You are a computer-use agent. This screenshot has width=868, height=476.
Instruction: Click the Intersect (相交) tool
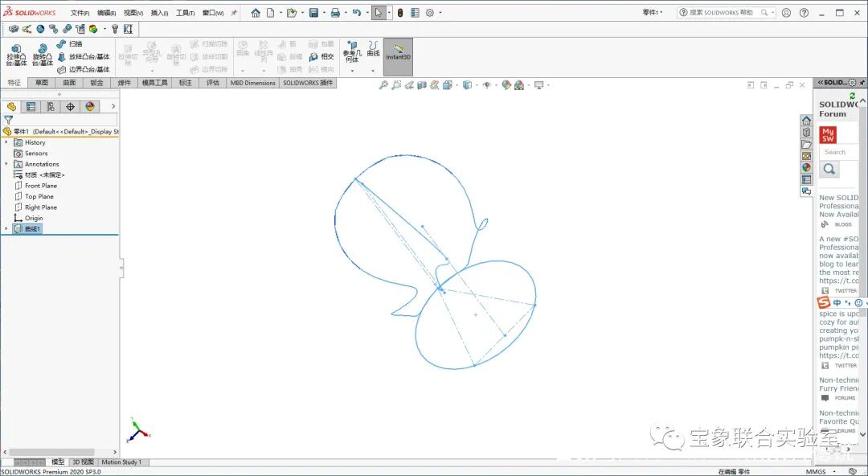[x=321, y=56]
